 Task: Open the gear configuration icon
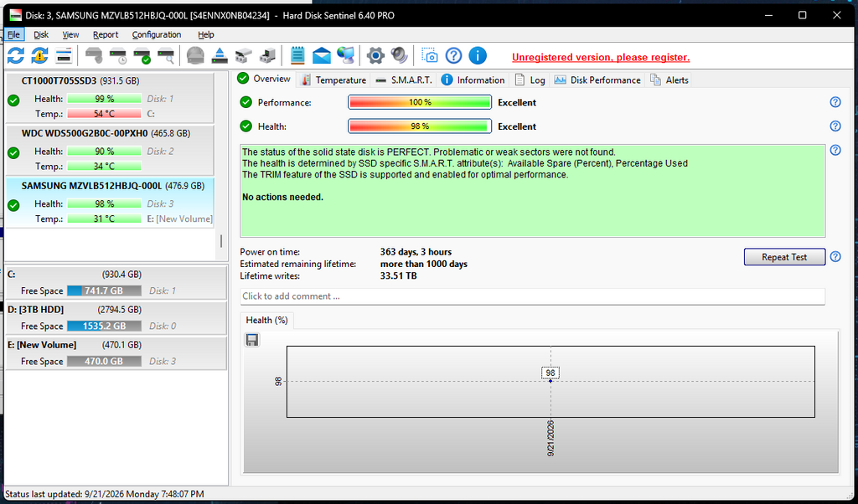(375, 55)
